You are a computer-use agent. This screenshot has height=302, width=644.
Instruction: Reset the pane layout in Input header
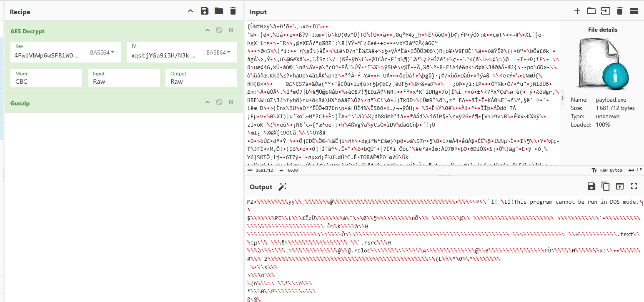click(634, 11)
